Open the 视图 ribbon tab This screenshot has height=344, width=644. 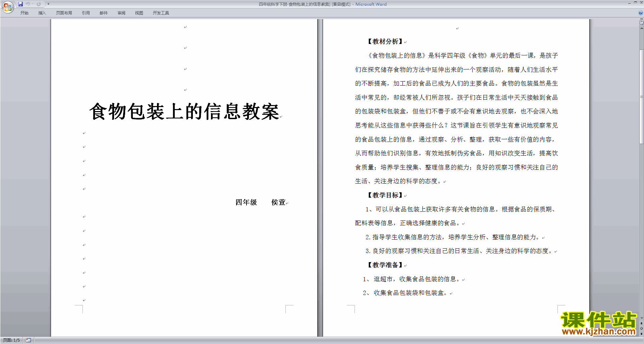[139, 13]
